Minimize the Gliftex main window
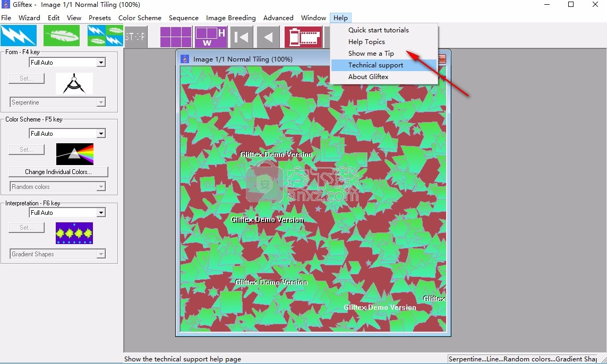 pyautogui.click(x=546, y=5)
